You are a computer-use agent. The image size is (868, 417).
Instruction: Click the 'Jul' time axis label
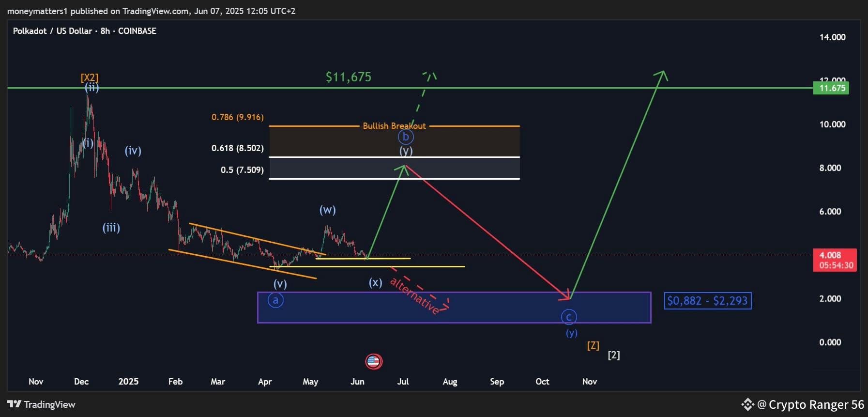pos(403,382)
